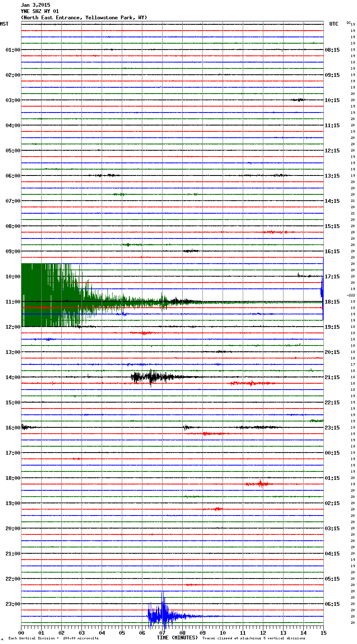Select the 08:00 MST time label
Image resolution: width=357 pixels, height=644 pixels.
coord(13,226)
